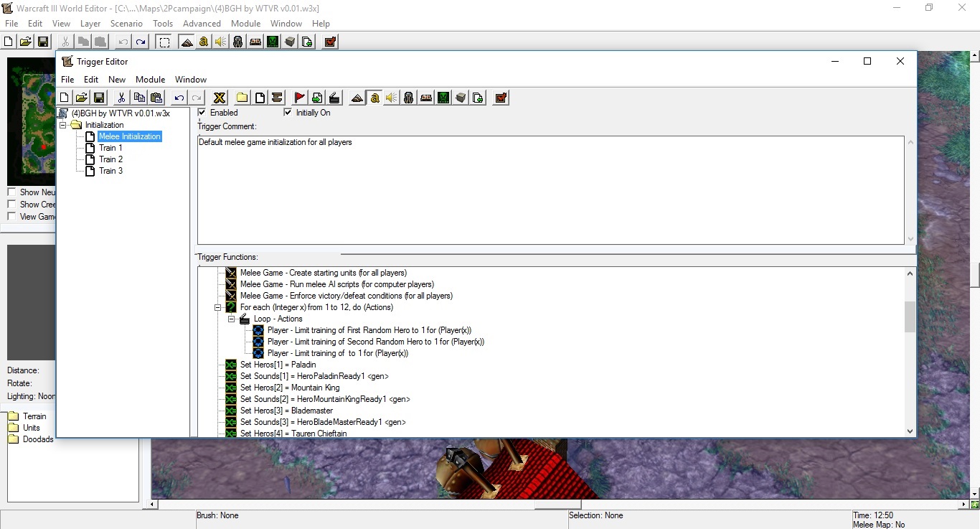
Task: Open Sound Editor from World Editor main toolbar
Action: (x=221, y=42)
